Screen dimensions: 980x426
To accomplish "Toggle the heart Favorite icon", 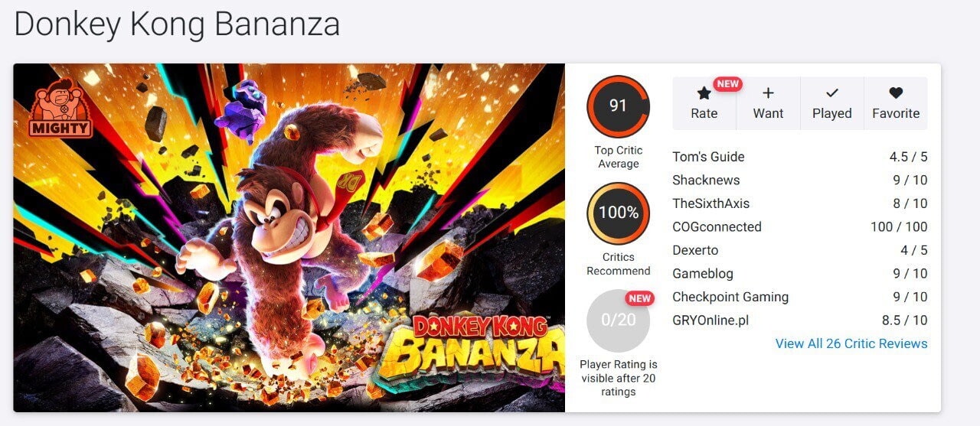I will point(896,93).
